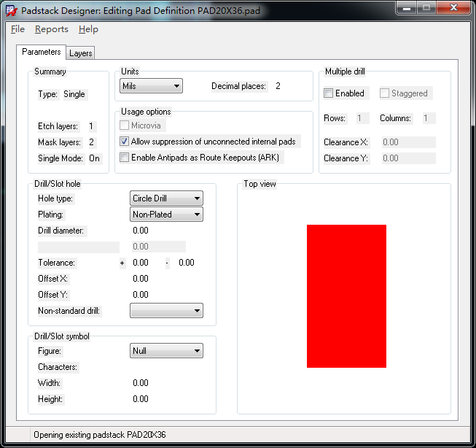
Task: Enable Antipads as Route Keepouts checkbox
Action: [124, 158]
